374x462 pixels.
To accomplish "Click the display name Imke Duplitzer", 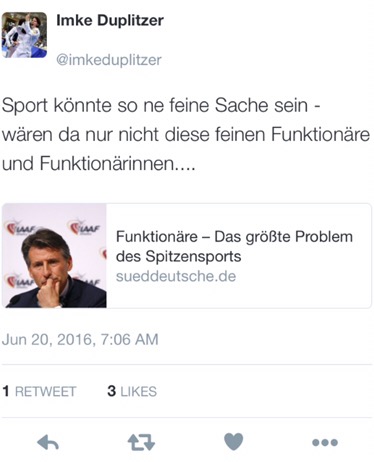I will (110, 21).
